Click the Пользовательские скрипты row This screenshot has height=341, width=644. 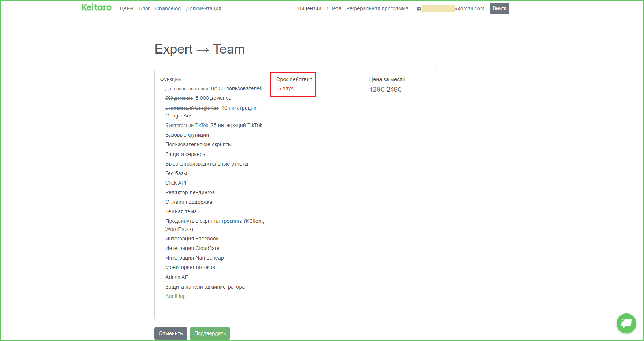coord(199,144)
